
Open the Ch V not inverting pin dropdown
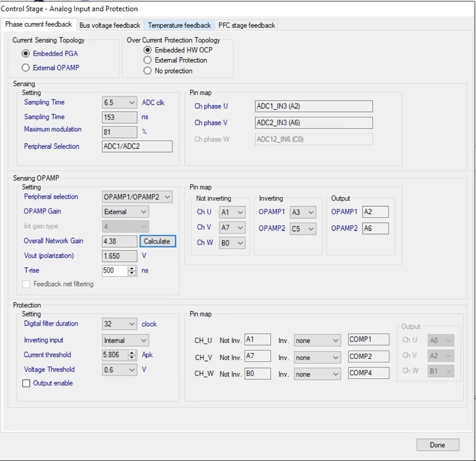coord(232,227)
